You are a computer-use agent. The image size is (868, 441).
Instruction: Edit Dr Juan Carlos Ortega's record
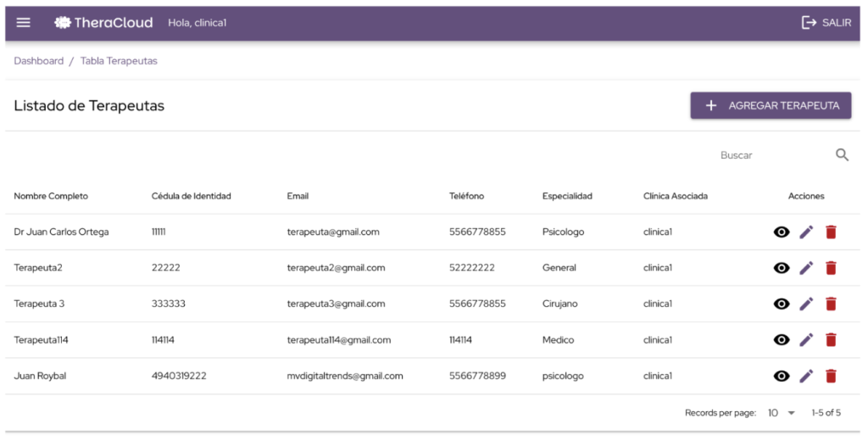806,232
